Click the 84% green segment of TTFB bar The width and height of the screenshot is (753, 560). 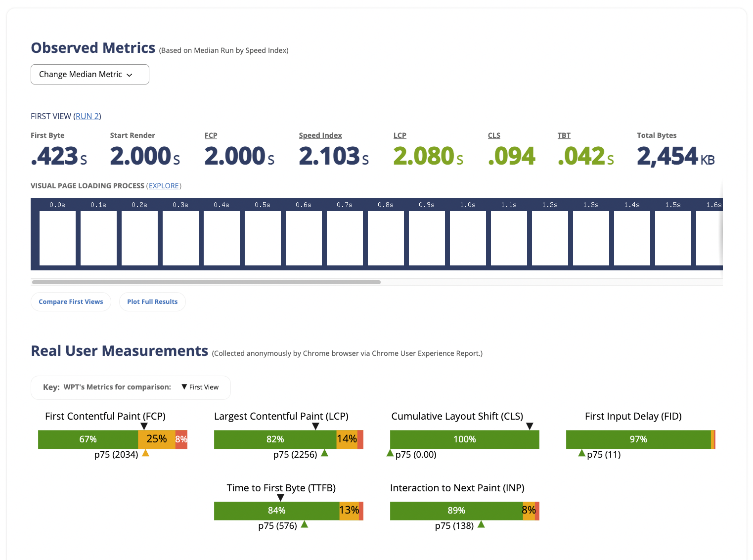[x=276, y=511]
